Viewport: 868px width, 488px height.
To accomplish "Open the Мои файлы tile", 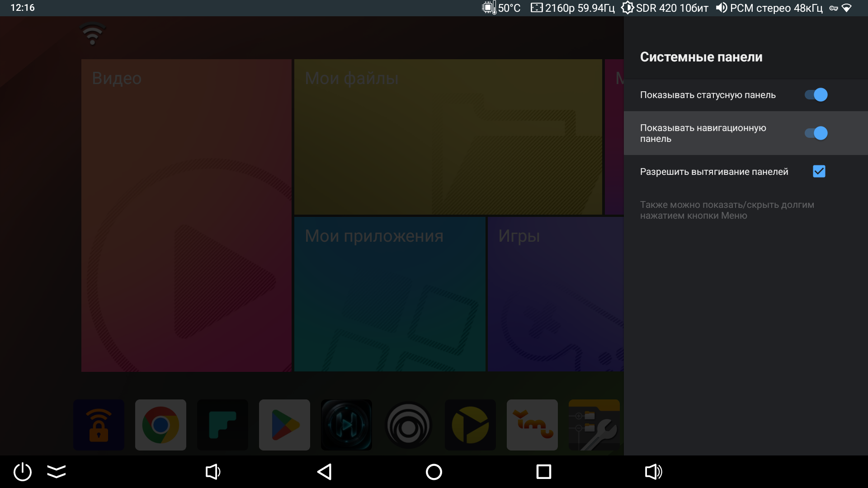I will click(448, 137).
